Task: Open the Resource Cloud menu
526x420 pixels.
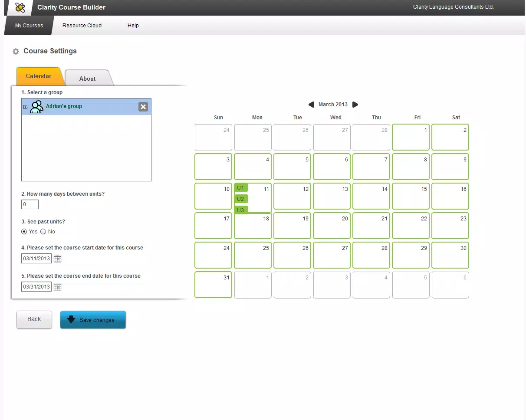Action: [x=82, y=26]
